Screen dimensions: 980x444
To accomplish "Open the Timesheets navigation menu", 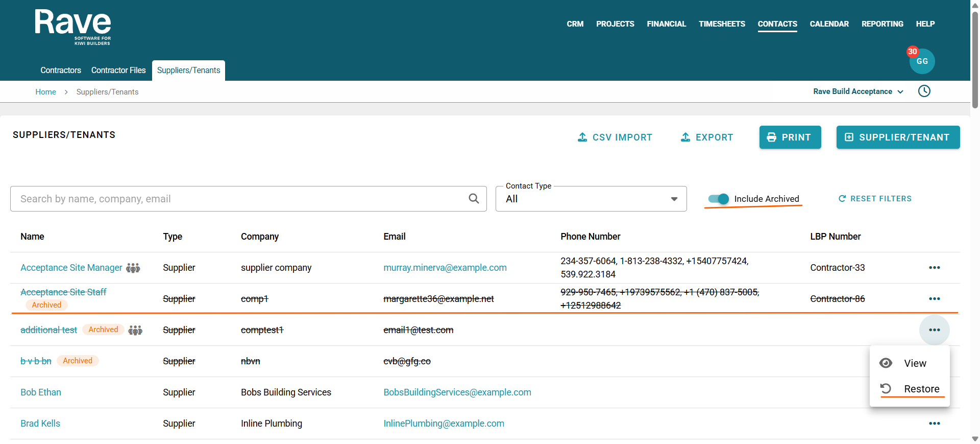I will point(722,24).
